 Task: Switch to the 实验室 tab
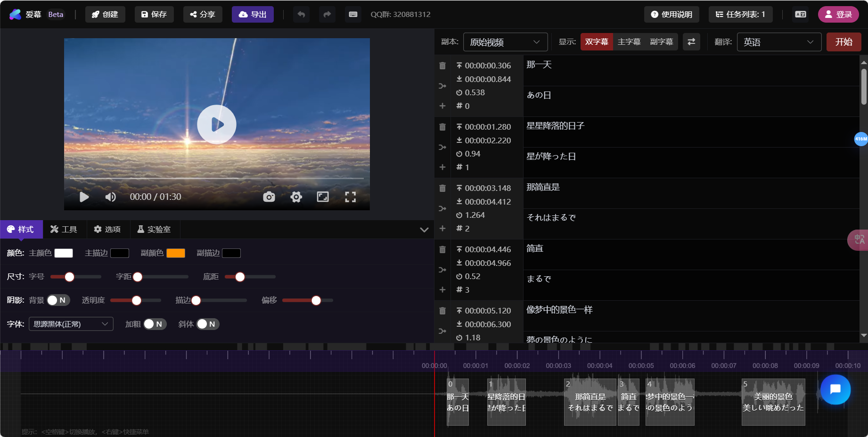pos(154,230)
